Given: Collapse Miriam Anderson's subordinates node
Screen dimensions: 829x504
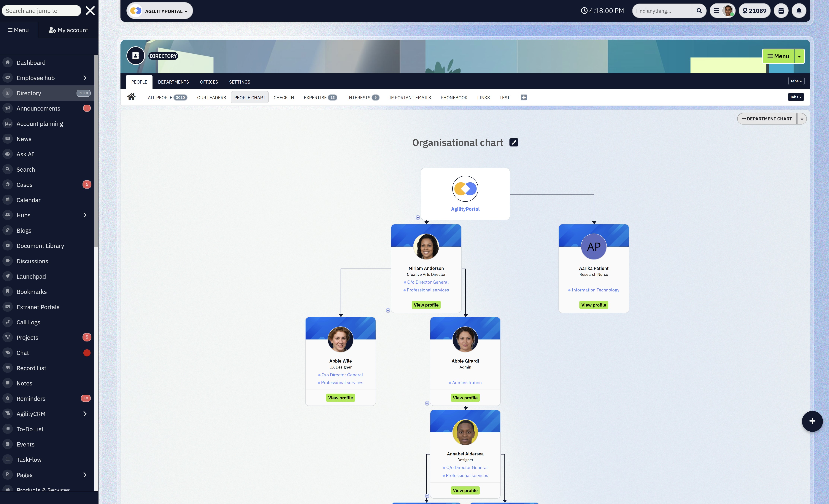Looking at the screenshot, I should click(x=388, y=310).
